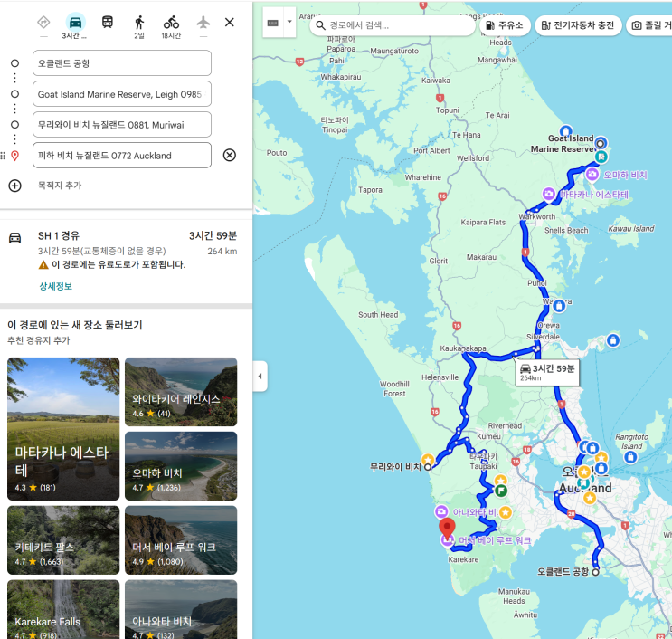672x639 pixels.
Task: Switch to walking travel mode
Action: [x=139, y=22]
